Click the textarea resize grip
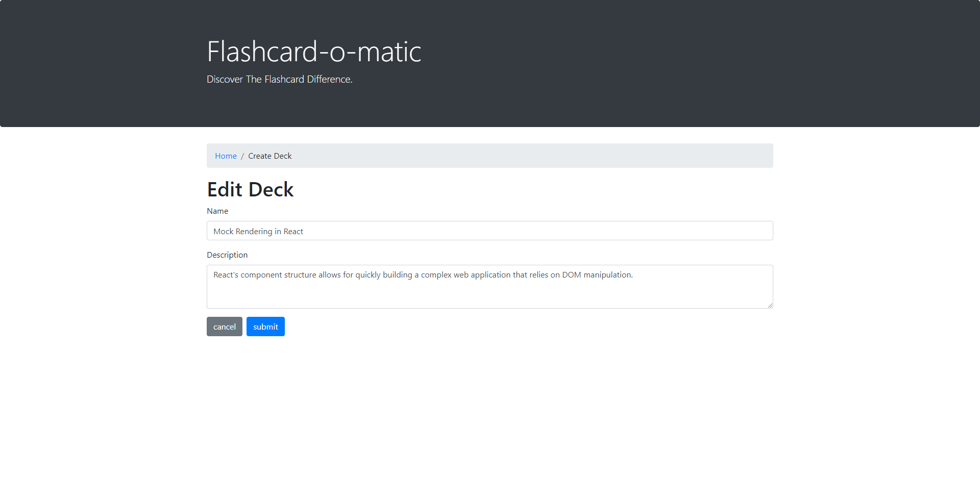 770,305
